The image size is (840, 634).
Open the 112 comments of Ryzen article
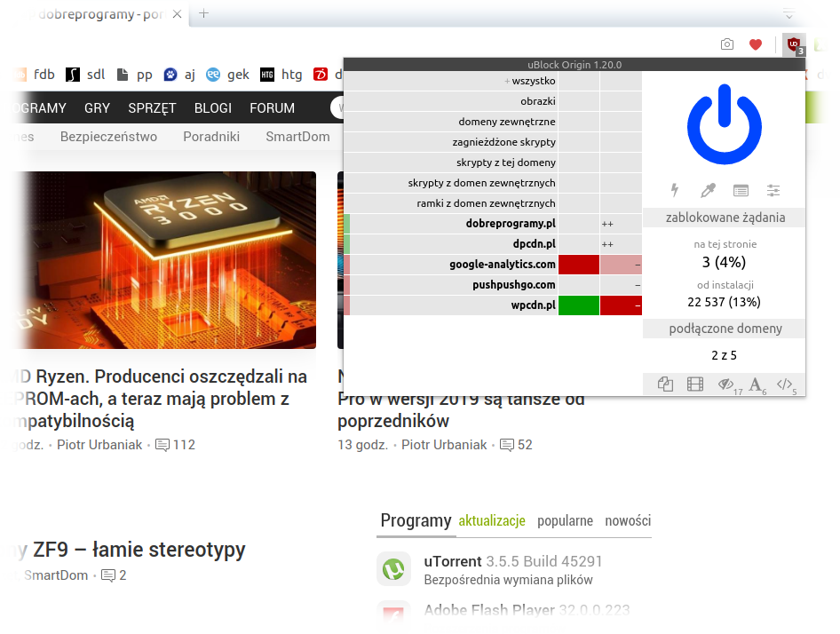click(175, 445)
